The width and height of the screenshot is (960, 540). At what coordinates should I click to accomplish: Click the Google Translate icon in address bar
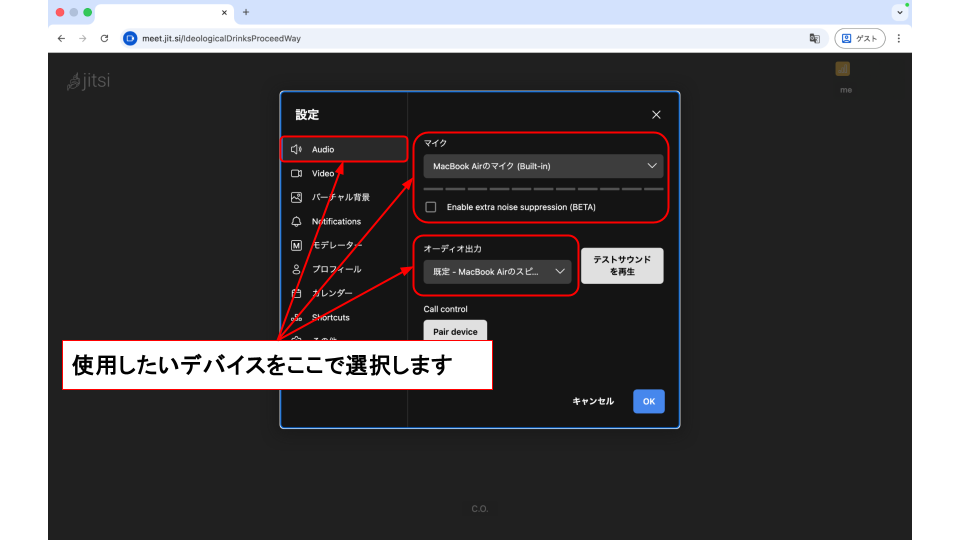(815, 38)
